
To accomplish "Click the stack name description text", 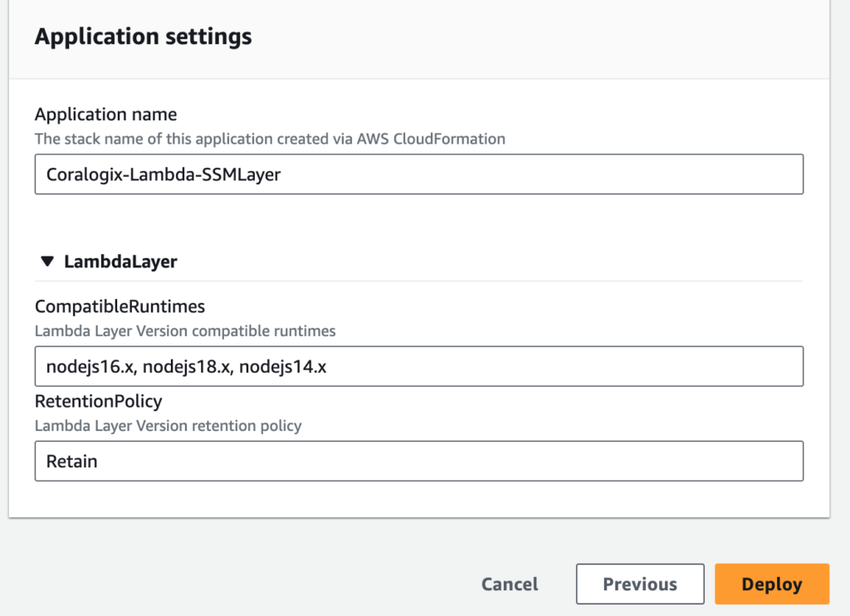I will [x=270, y=139].
